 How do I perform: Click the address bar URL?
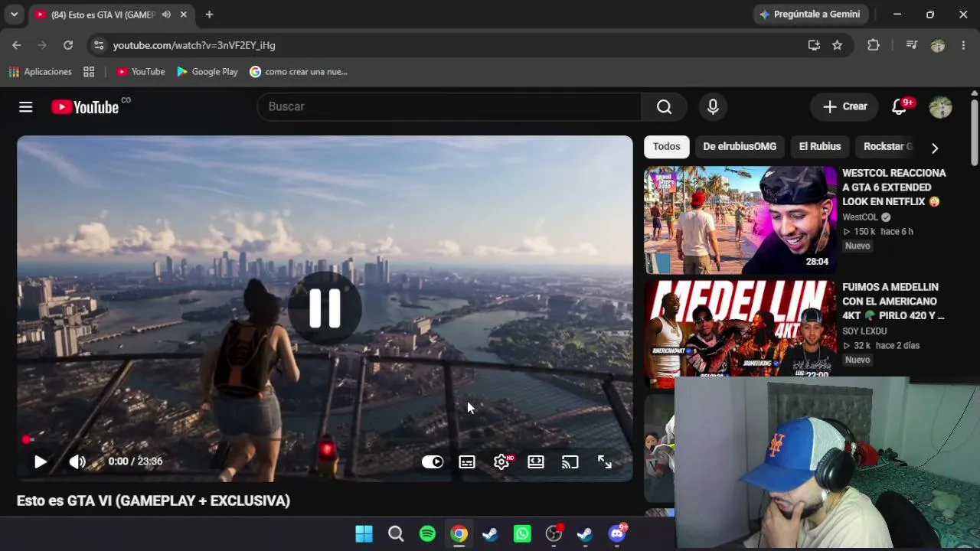(x=194, y=45)
